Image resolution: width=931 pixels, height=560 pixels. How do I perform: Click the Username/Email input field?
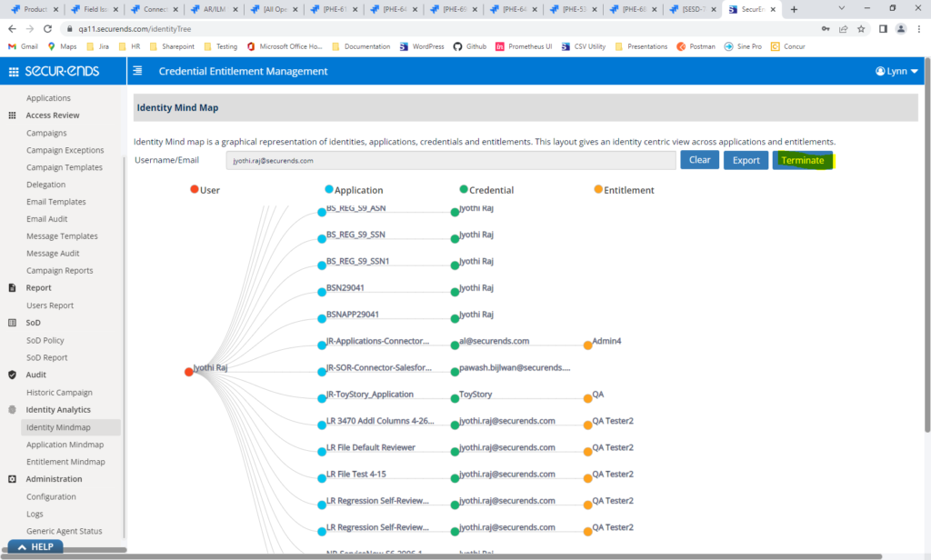click(x=451, y=160)
